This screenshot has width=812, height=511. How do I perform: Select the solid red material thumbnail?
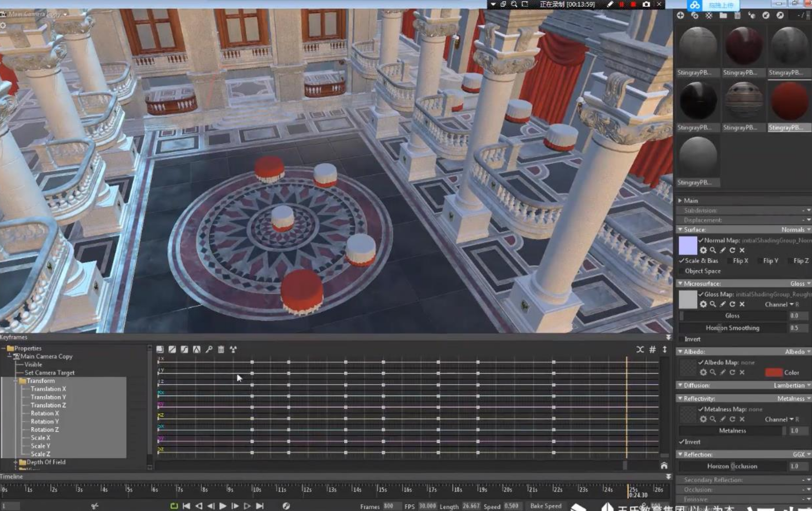point(789,101)
